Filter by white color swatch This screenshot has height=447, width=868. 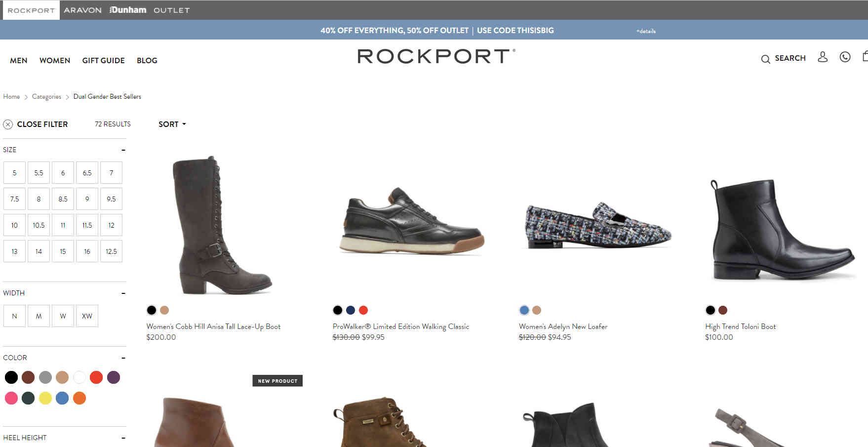click(79, 378)
